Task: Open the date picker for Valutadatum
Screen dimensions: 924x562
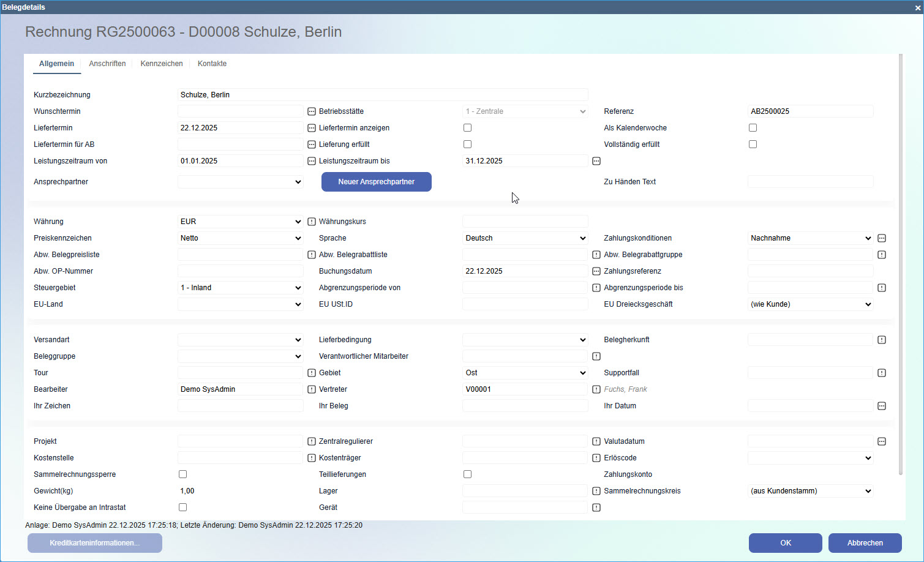Action: click(882, 441)
